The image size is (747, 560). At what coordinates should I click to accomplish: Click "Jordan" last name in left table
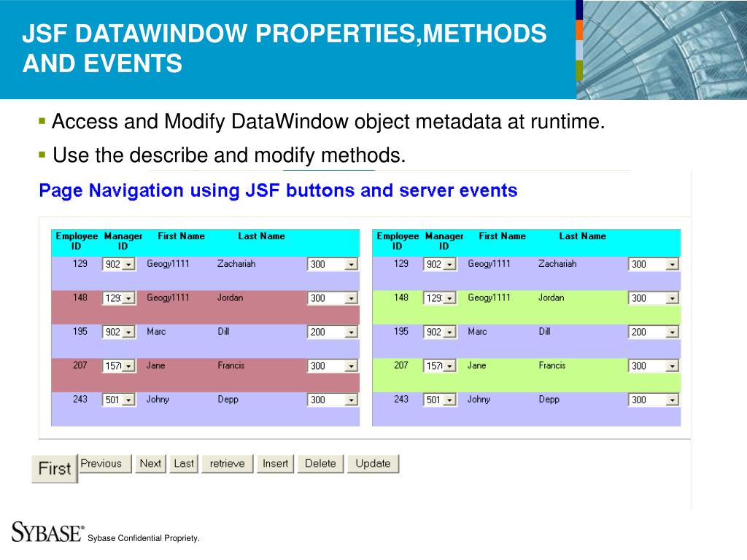[x=230, y=297]
